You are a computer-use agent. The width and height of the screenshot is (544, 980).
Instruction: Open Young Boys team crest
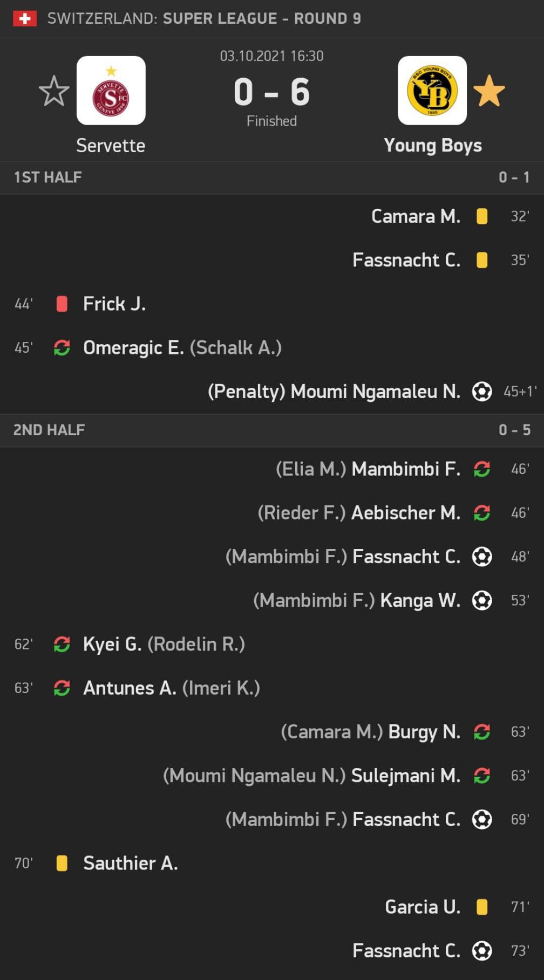(432, 91)
